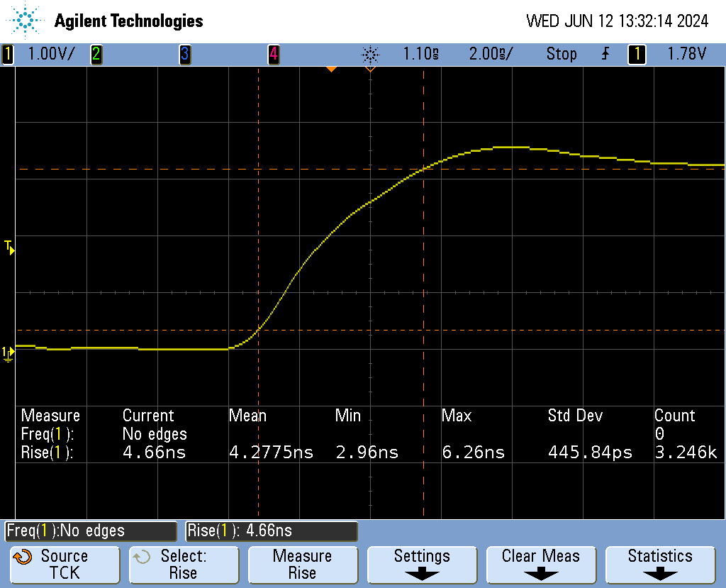Click the channel 1 ground level marker
This screenshot has width=726, height=588.
click(x=8, y=353)
